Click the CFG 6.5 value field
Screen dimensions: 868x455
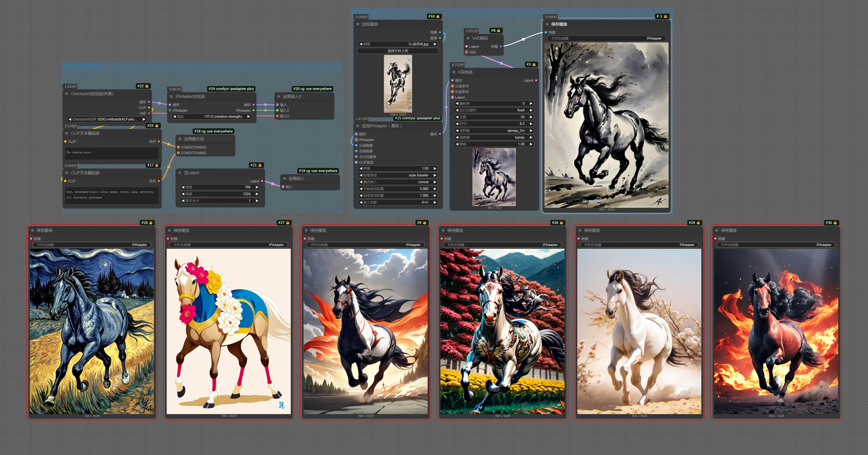[494, 124]
